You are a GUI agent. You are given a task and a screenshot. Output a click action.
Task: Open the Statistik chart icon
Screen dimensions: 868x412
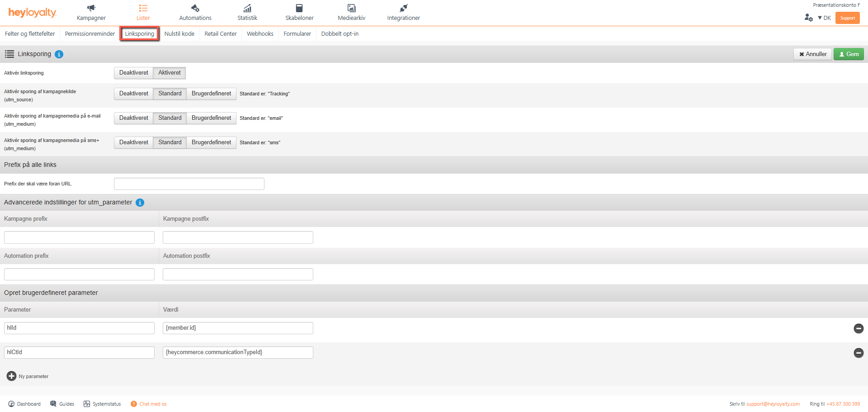point(247,8)
